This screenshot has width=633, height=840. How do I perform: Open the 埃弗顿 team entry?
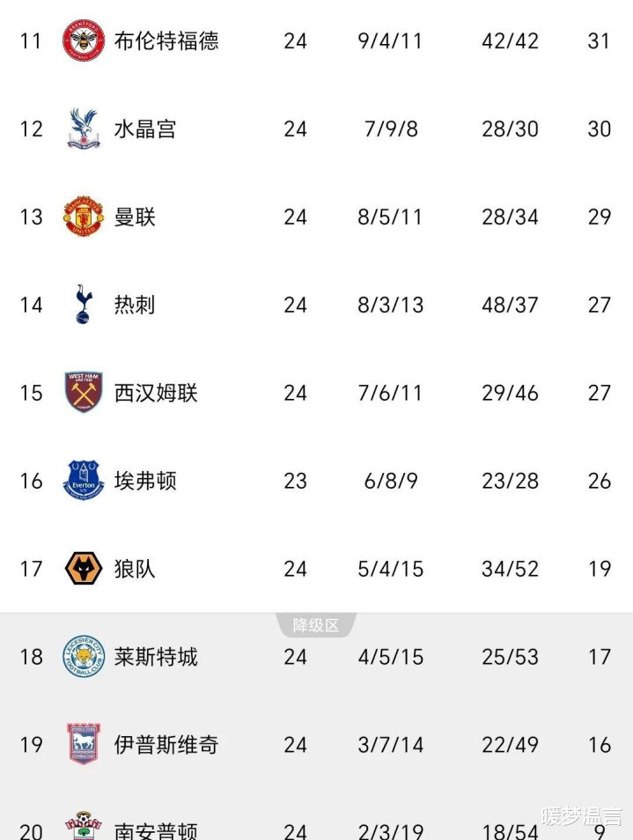coord(145,481)
